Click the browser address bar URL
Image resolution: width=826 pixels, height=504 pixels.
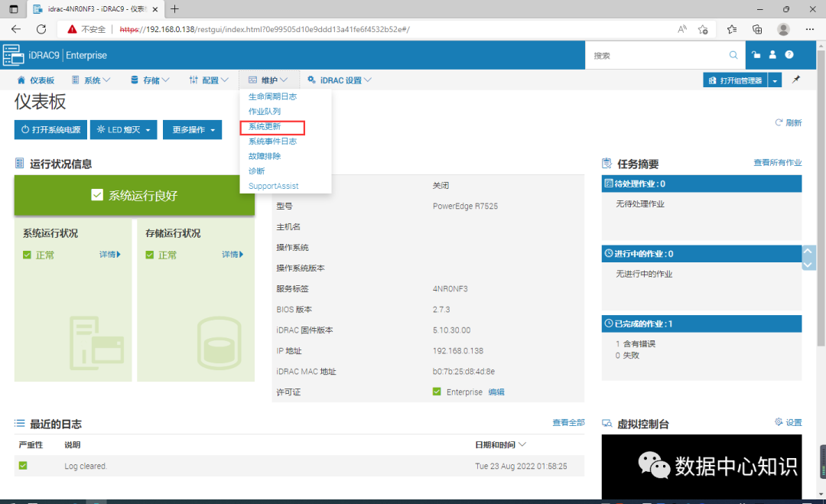pos(265,29)
